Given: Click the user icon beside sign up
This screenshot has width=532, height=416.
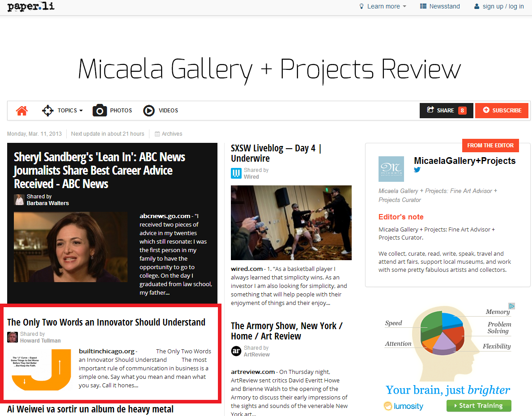Looking at the screenshot, I should (477, 6).
